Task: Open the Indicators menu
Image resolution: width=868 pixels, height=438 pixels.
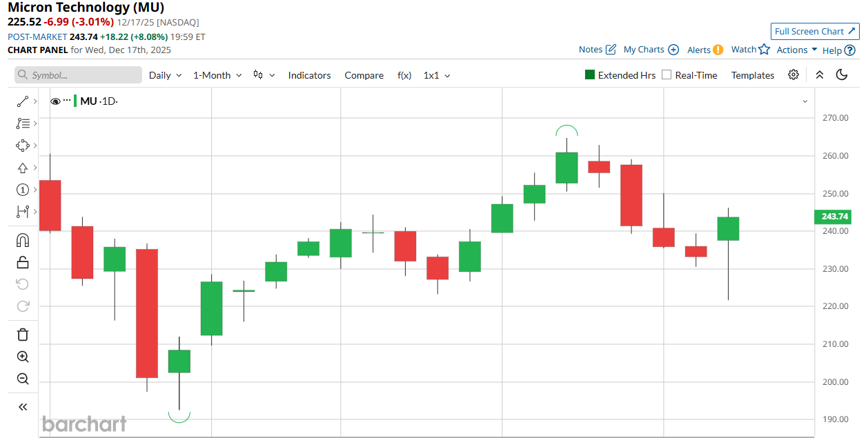Action: 309,75
